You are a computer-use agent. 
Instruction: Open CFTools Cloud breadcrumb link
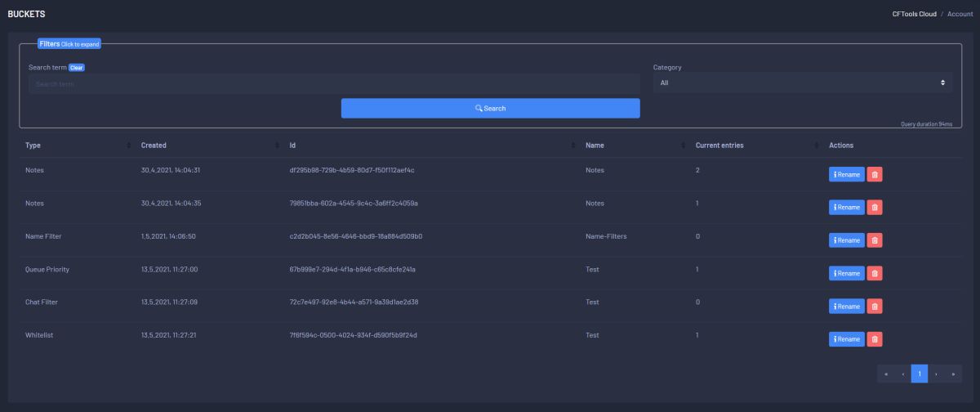click(914, 14)
